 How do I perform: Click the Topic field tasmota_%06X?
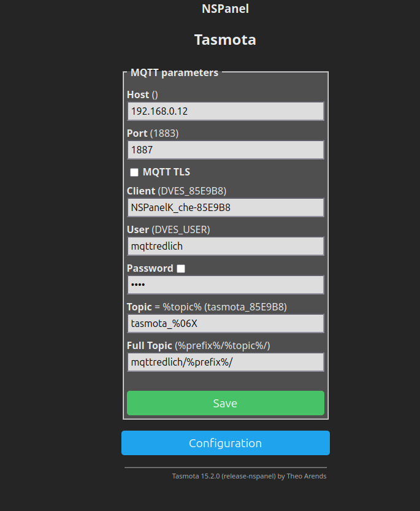(226, 323)
